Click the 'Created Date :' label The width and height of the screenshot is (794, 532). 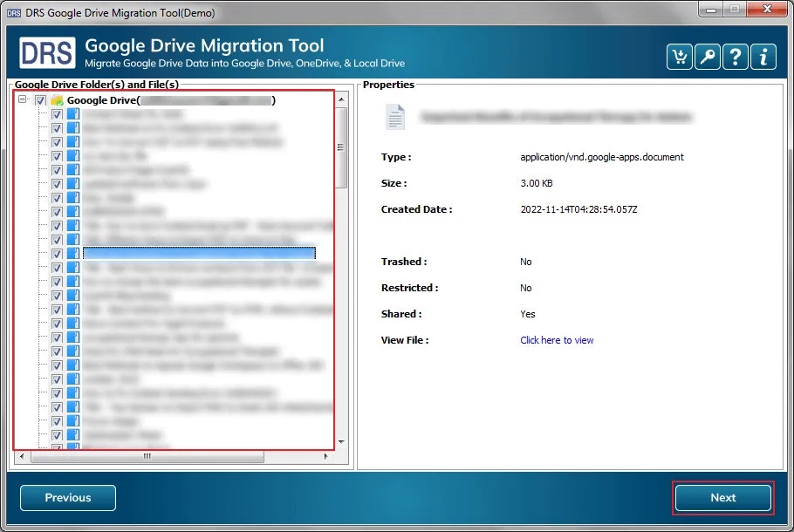click(x=416, y=209)
